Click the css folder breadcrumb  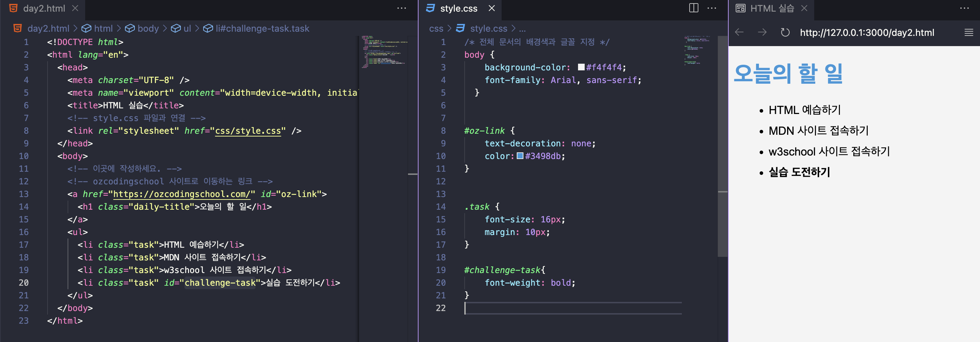pos(436,28)
